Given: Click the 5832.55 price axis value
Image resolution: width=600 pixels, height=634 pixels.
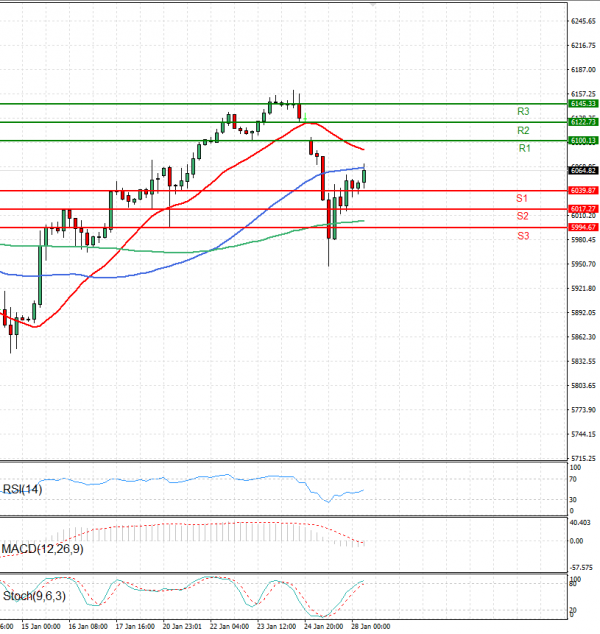Looking at the screenshot, I should (x=583, y=361).
